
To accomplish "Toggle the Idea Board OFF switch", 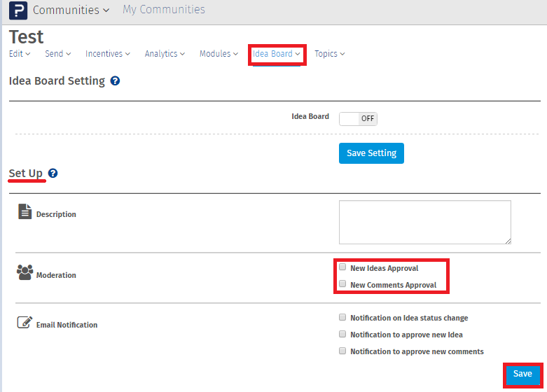I will [358, 118].
